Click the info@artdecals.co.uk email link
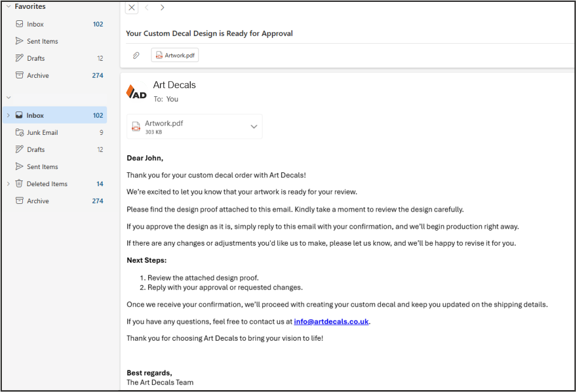This screenshot has width=576, height=392. 331,322
